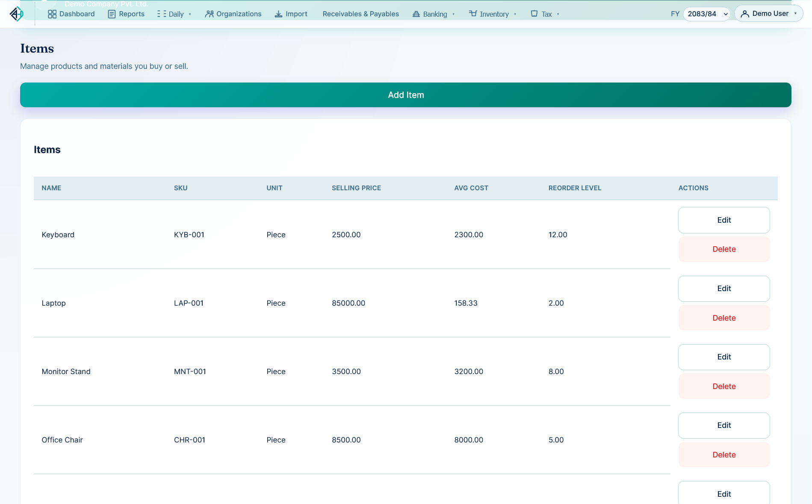The width and height of the screenshot is (812, 504).
Task: Click the 158.33 average cost value
Action: pyautogui.click(x=466, y=303)
